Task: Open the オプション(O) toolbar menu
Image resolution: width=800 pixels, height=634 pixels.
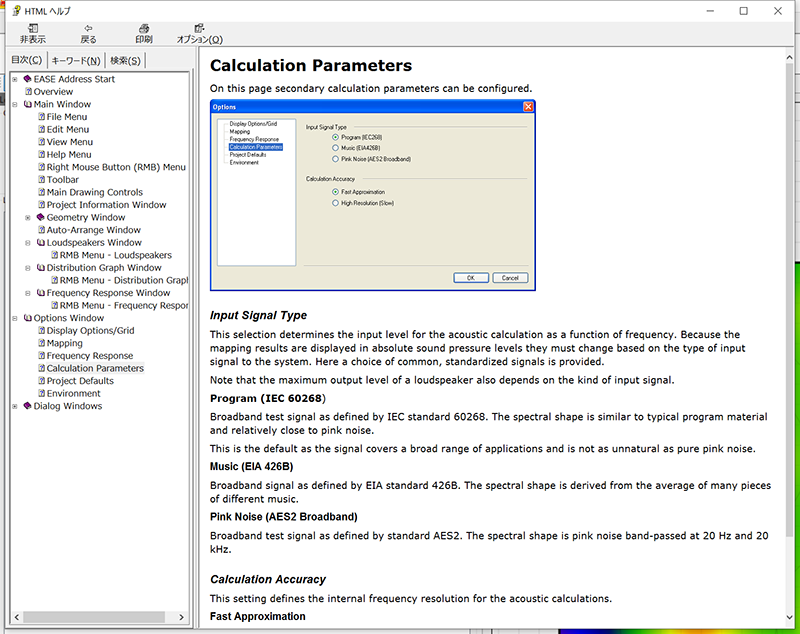Action: tap(199, 34)
